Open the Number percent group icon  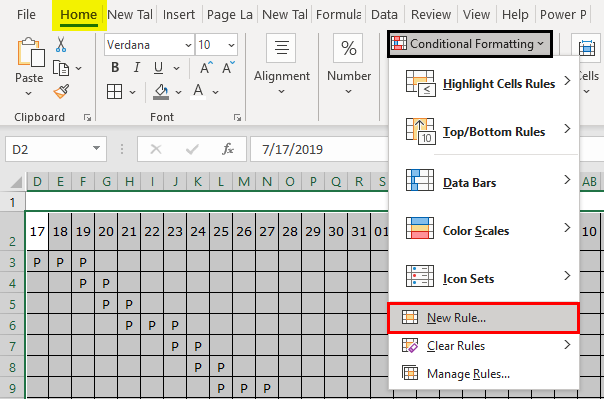click(x=348, y=48)
